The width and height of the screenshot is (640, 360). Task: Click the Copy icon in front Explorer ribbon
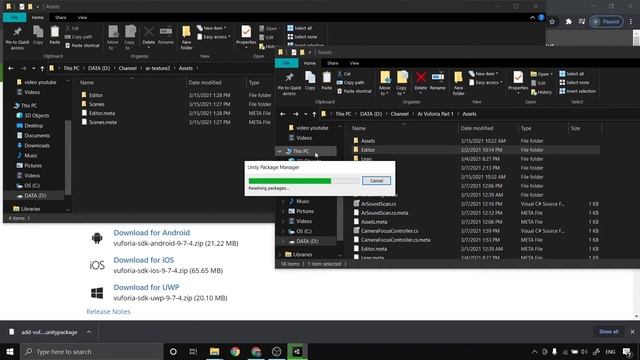pos(310,81)
